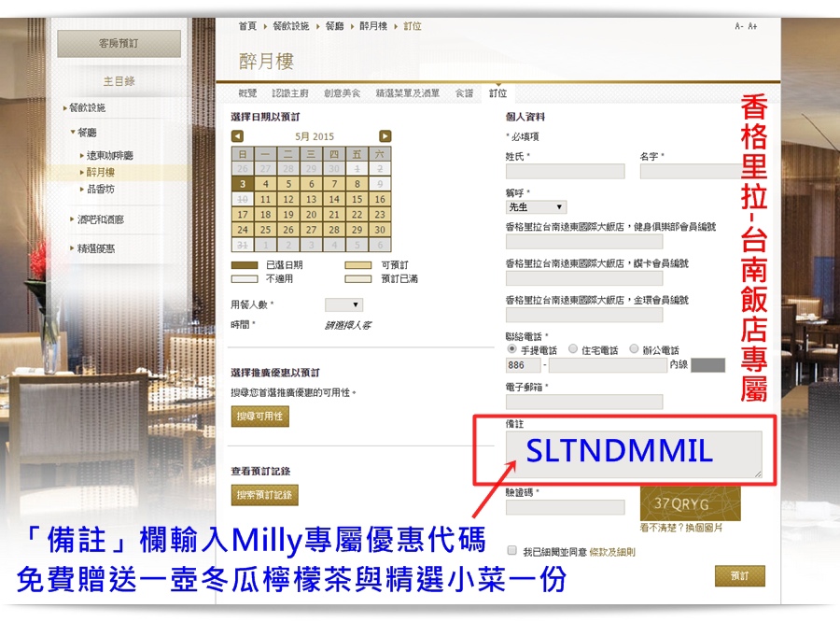This screenshot has width=840, height=622.
Task: Go to next month in calendar
Action: click(x=385, y=136)
